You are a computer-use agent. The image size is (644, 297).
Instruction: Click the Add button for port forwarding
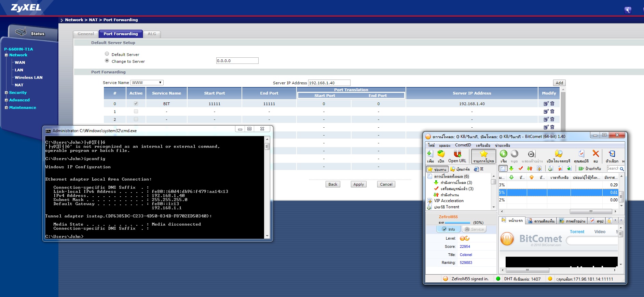point(559,83)
